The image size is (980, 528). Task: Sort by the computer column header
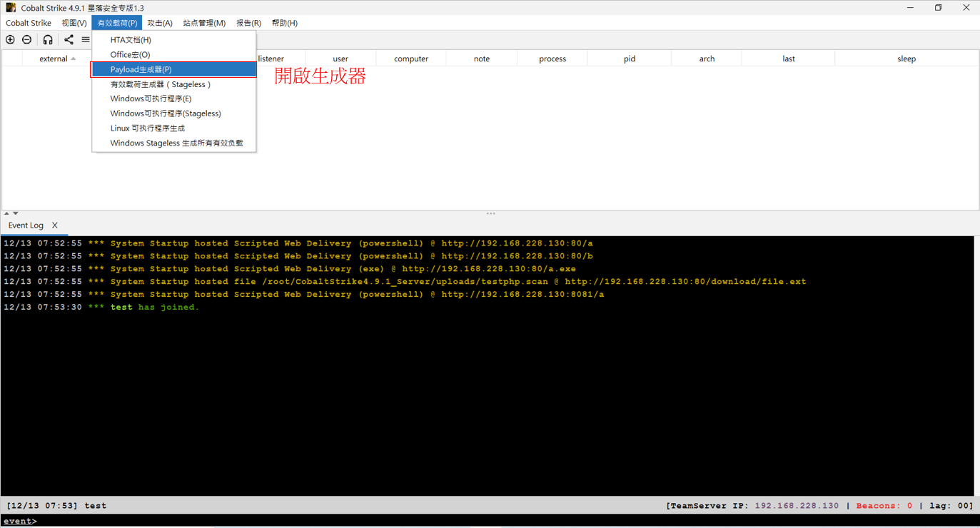[411, 59]
